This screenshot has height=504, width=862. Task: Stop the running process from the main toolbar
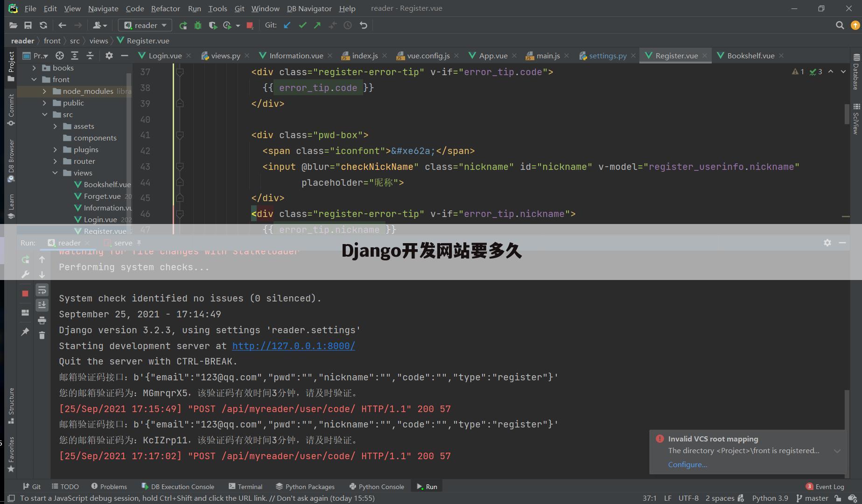(x=250, y=25)
